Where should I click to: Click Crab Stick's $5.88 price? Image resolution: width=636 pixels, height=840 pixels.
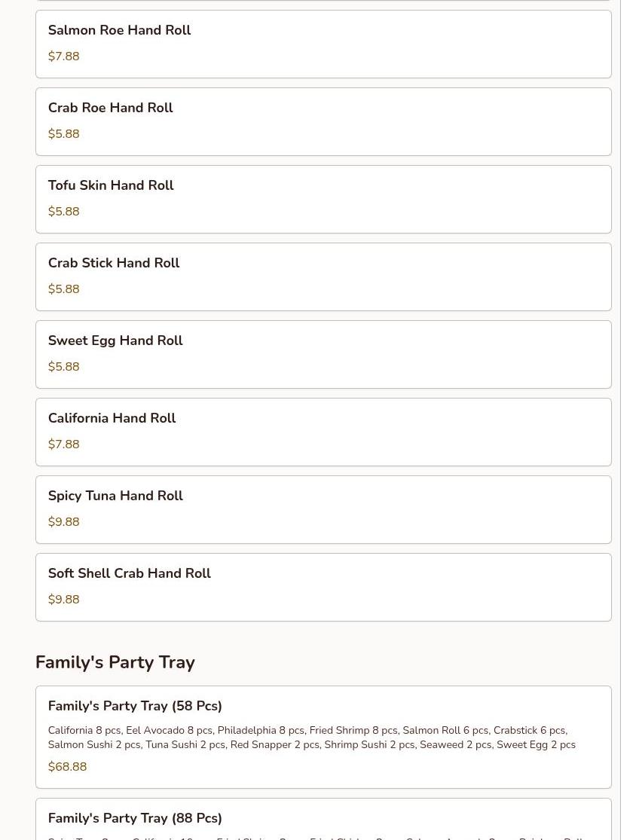[63, 289]
